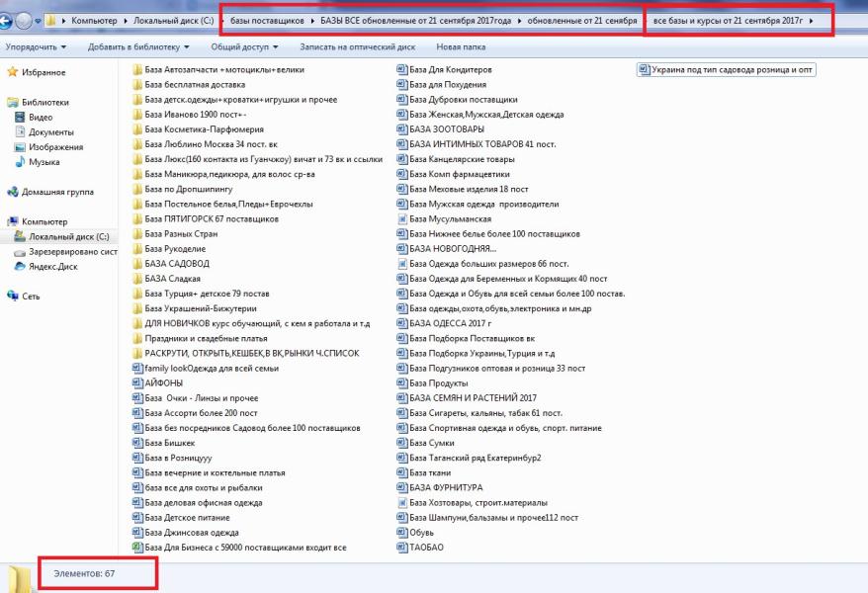Open the Общий доступ dropdown
Viewport: 868px width, 593px height.
pos(243,46)
